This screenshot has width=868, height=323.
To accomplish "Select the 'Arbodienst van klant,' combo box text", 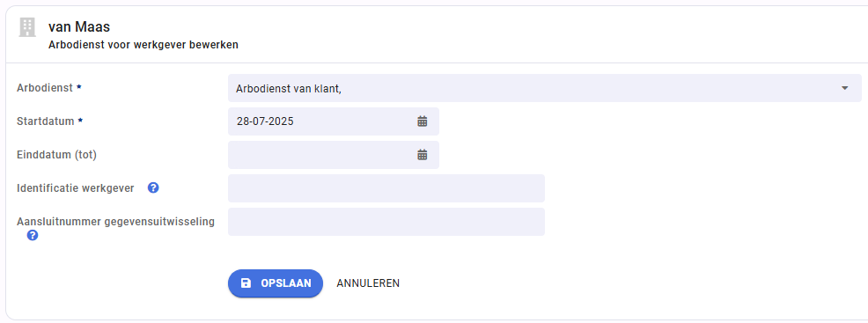I will [288, 89].
